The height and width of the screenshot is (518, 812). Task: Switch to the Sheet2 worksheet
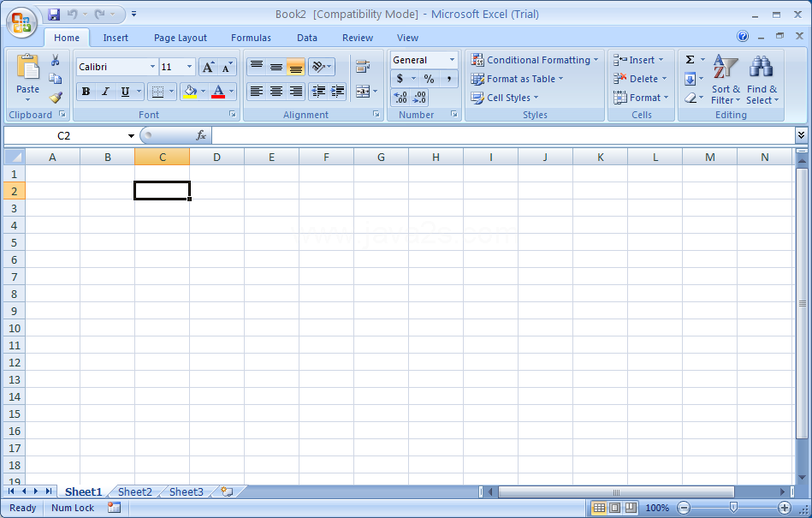(x=134, y=491)
